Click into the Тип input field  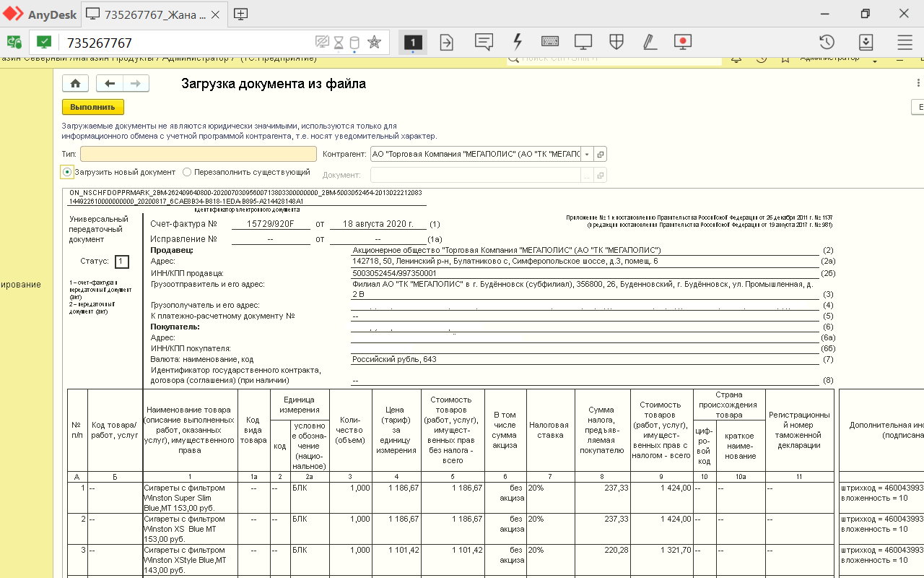(199, 154)
